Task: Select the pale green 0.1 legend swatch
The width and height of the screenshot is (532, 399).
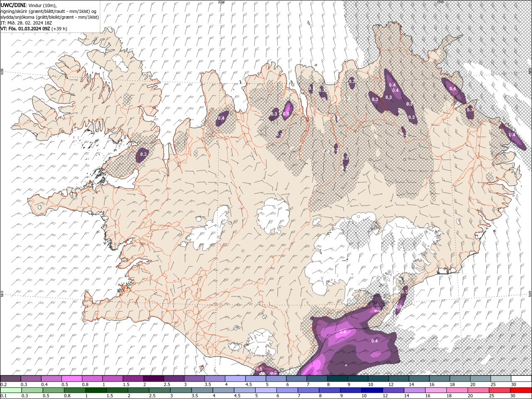Action: point(10,390)
